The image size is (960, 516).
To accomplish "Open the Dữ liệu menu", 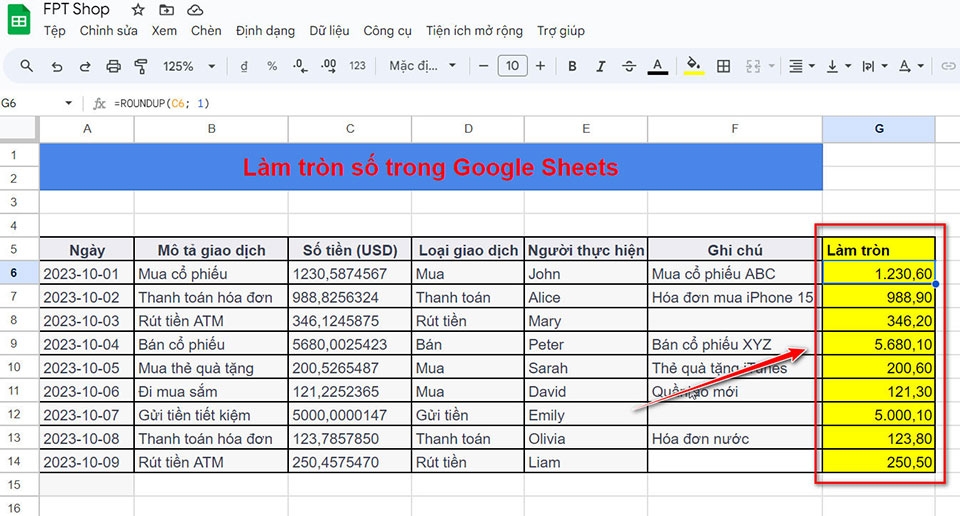I will click(x=329, y=31).
